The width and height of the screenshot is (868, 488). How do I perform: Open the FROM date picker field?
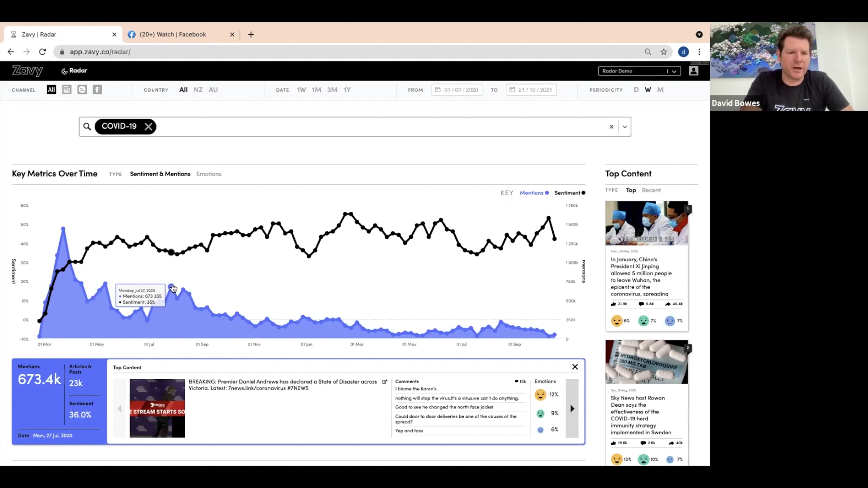(x=456, y=90)
